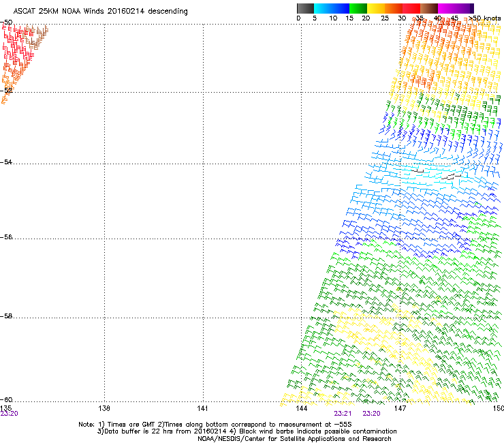This screenshot has height=443, width=504.
Task: Select the green 15-20 knots legend segment
Action: [358, 8]
